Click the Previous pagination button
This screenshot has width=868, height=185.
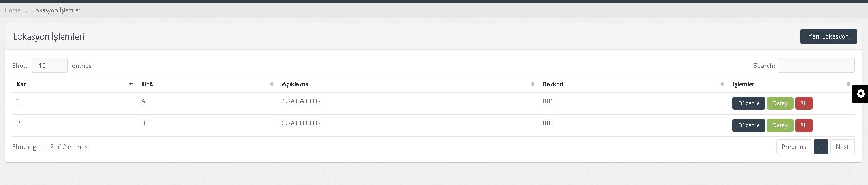(x=794, y=147)
